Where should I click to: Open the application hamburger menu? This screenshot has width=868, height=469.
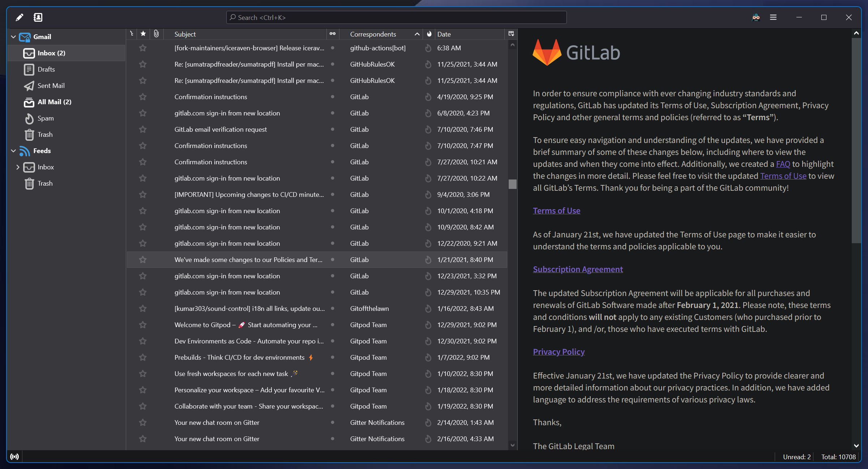773,17
